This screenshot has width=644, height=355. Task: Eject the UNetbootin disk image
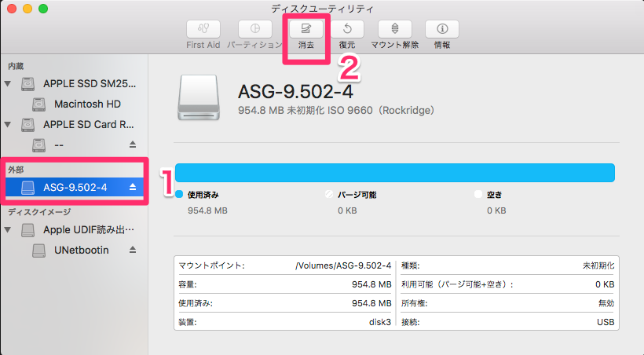pos(133,250)
